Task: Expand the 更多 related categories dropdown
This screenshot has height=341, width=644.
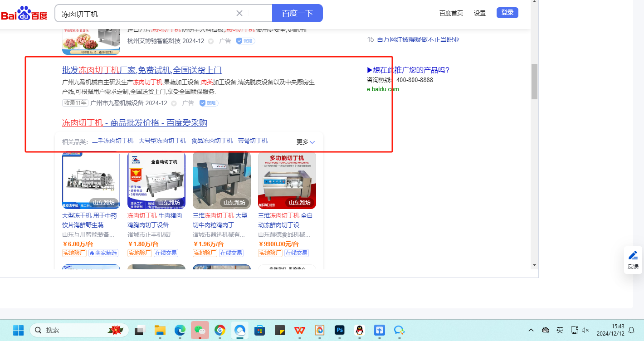Action: click(306, 142)
